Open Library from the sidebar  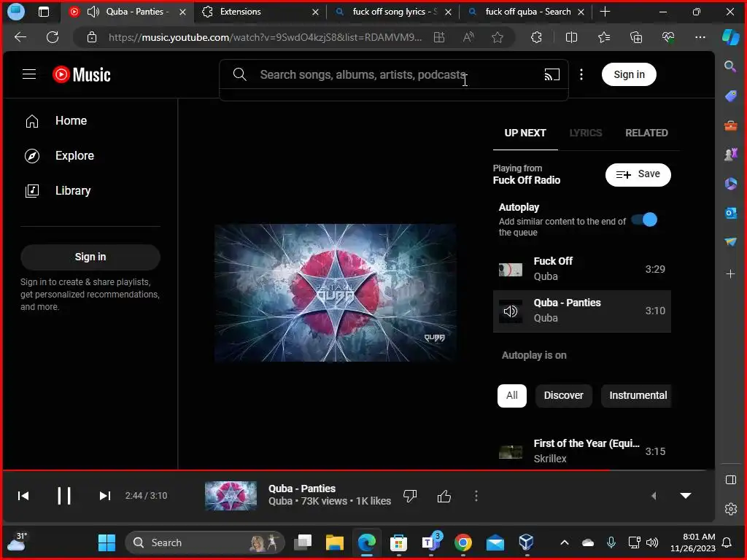click(x=72, y=190)
